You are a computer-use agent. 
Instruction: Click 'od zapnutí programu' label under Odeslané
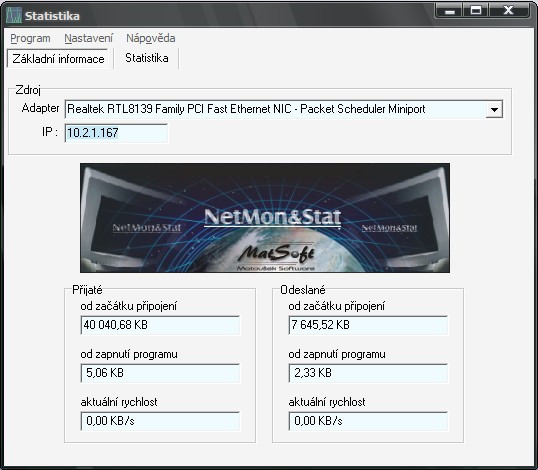click(337, 354)
